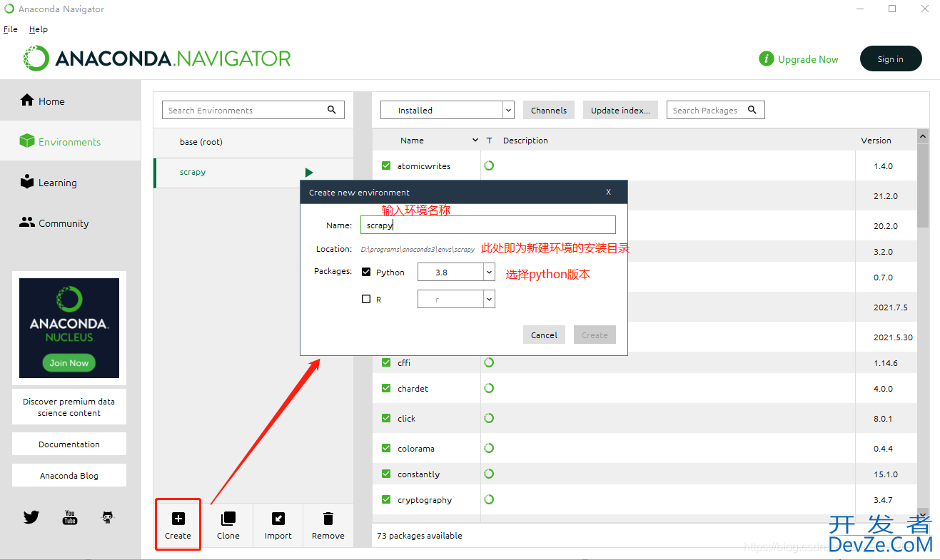Go to the Home section
The height and width of the screenshot is (560, 940).
pos(70,101)
